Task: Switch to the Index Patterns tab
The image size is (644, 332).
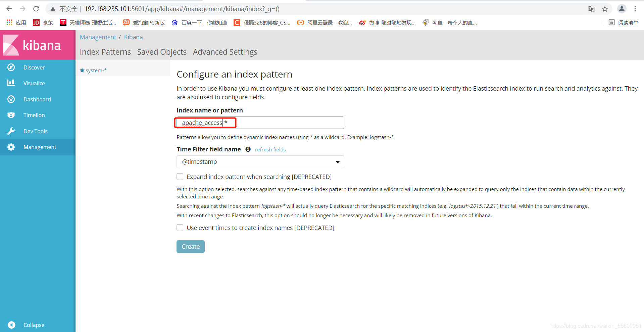Action: 105,52
